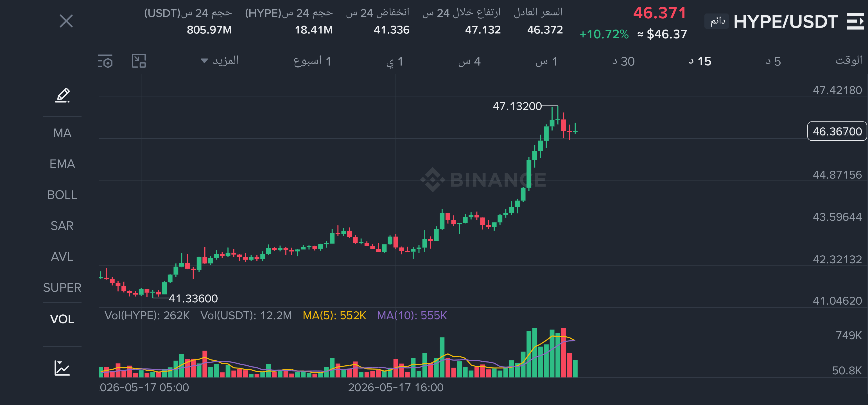This screenshot has height=405, width=868.
Task: Click the 47.13200 high marker label
Action: click(517, 106)
